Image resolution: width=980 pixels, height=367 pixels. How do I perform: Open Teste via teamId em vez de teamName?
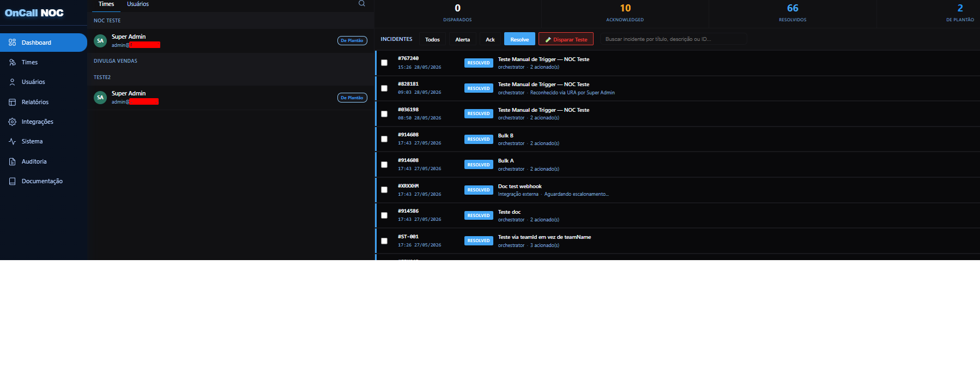pyautogui.click(x=545, y=237)
